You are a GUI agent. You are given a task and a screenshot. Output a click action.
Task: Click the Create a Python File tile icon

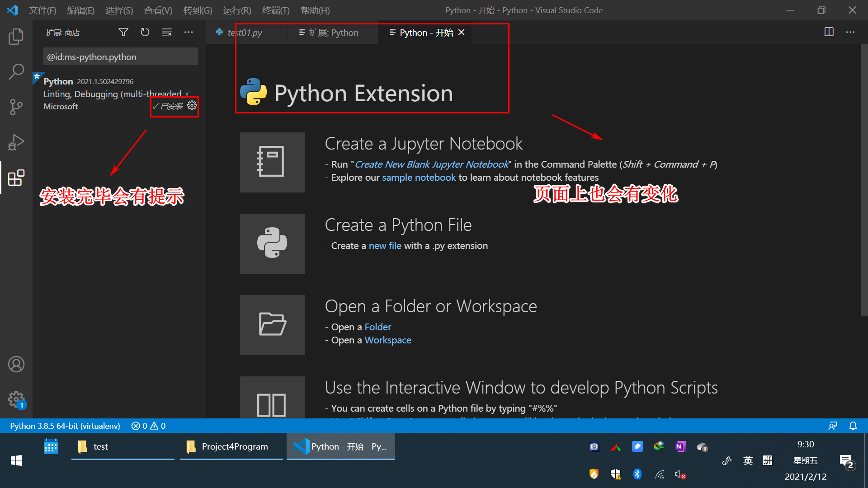[272, 244]
